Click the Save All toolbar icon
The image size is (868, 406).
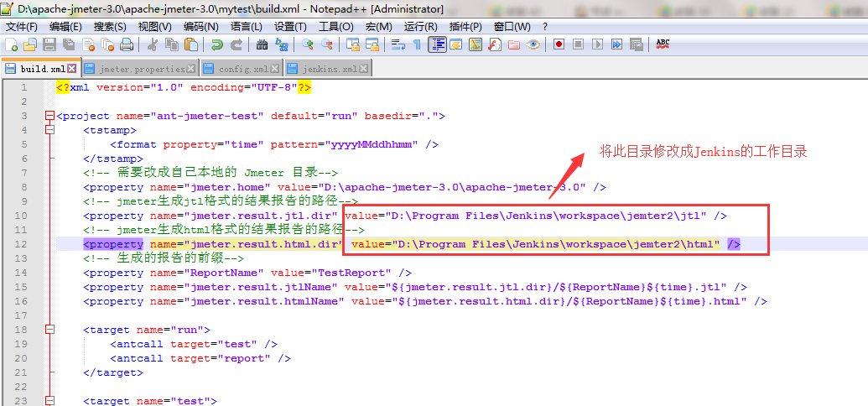(x=69, y=44)
